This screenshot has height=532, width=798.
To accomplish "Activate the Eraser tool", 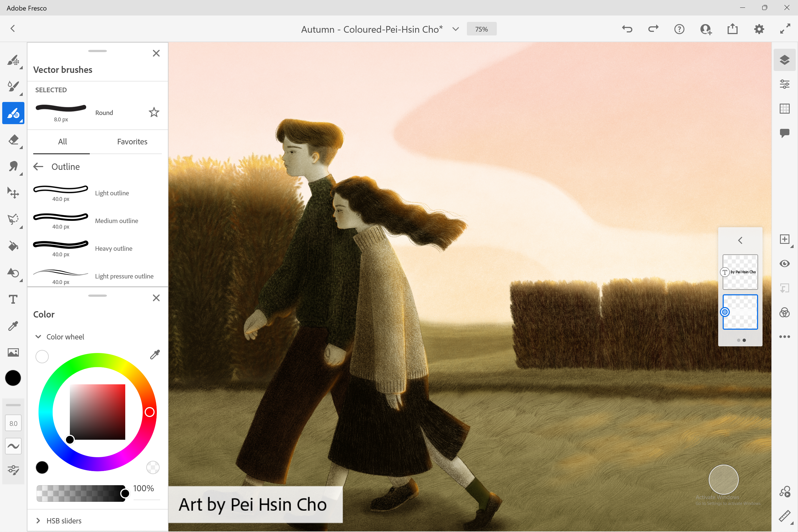I will pyautogui.click(x=14, y=140).
